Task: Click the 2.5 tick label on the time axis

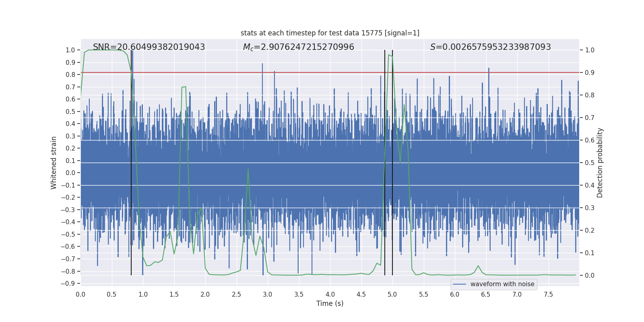Action: [236, 294]
